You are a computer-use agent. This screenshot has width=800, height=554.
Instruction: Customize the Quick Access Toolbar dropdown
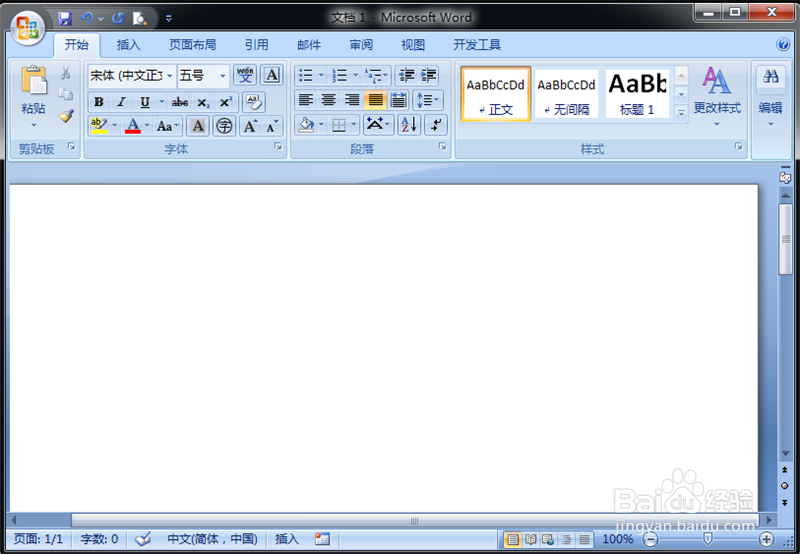168,19
